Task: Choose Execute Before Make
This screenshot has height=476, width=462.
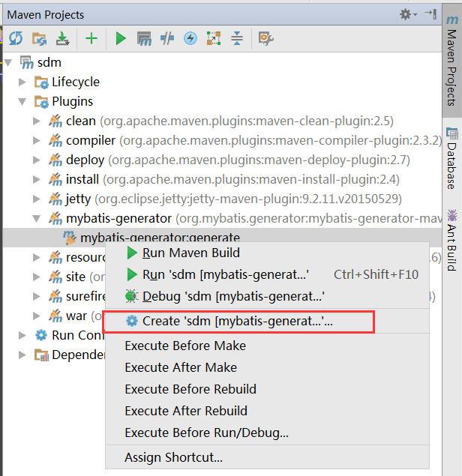Action: (267, 346)
